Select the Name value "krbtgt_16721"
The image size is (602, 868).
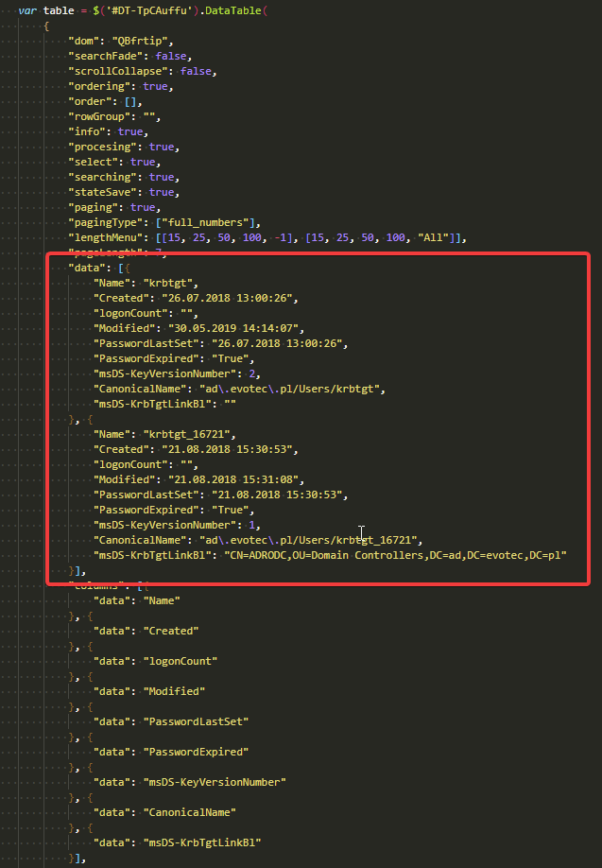(x=189, y=434)
